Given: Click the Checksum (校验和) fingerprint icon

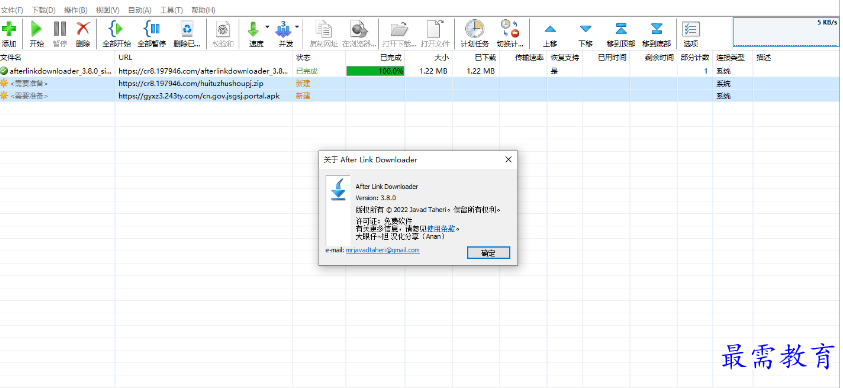Looking at the screenshot, I should (x=223, y=29).
